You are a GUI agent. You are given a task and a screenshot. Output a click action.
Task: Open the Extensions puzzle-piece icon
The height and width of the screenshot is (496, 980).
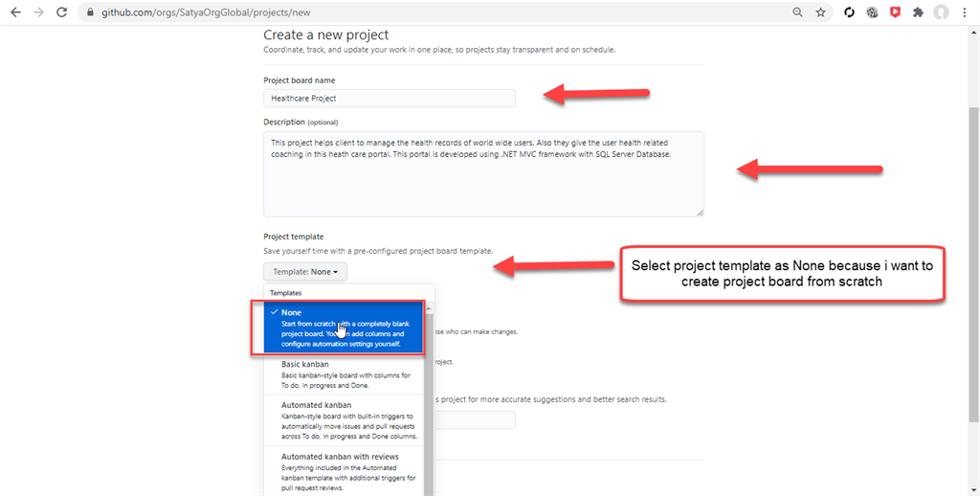click(919, 12)
